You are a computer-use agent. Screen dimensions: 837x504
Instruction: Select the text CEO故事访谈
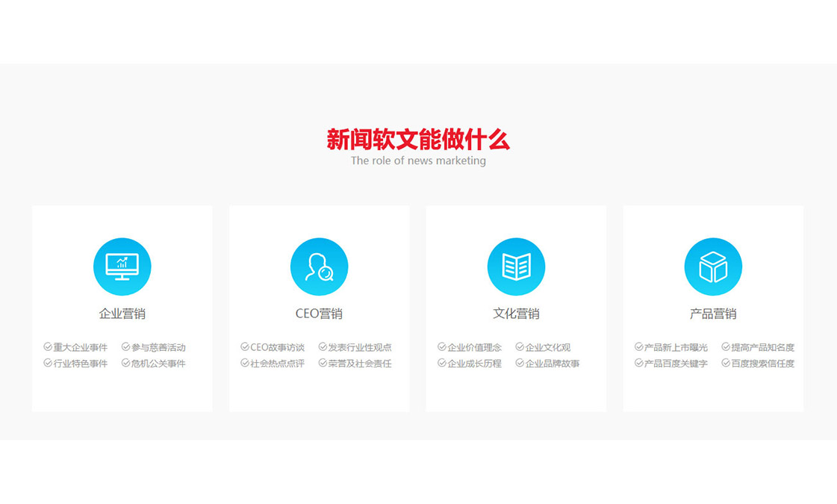click(x=278, y=347)
